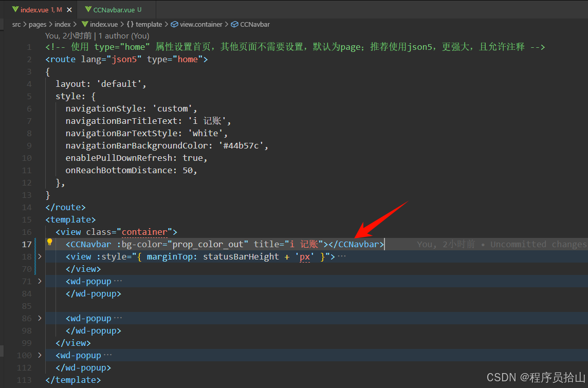Open the pages breadcrumb
This screenshot has width=588, height=388.
coord(38,24)
